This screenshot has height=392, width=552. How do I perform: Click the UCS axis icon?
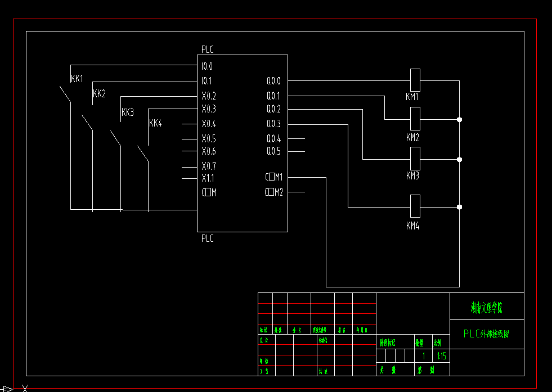tap(14, 389)
